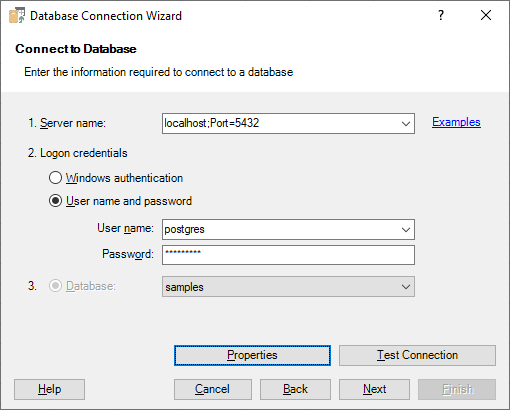Click the greyed-out Finish button
The image size is (510, 410).
point(457,389)
